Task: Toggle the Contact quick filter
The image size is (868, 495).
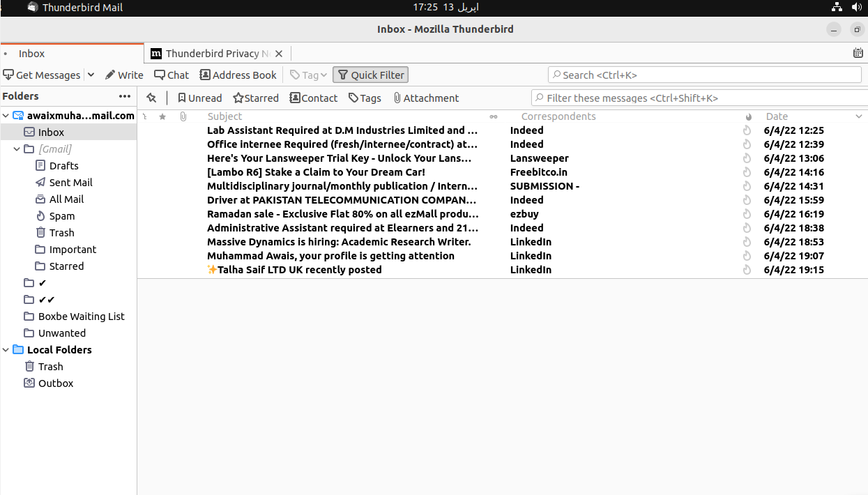Action: coord(314,98)
